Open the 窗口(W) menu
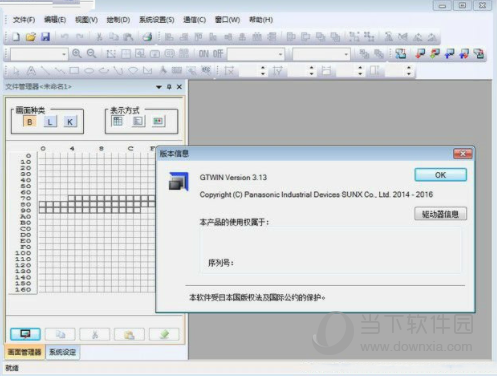This screenshot has height=376, width=497. click(227, 20)
